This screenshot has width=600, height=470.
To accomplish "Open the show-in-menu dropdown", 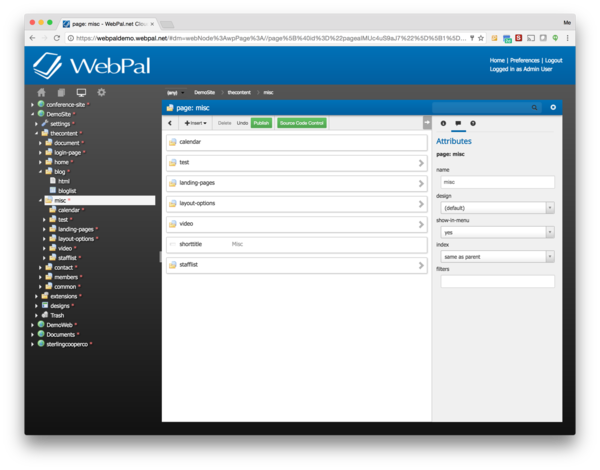I will tap(497, 232).
